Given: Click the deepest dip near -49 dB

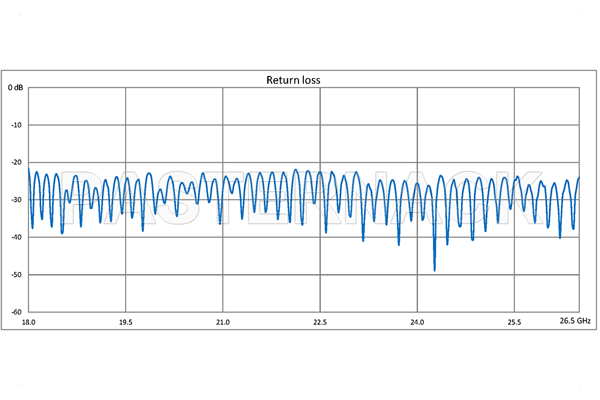Looking at the screenshot, I should click(434, 268).
